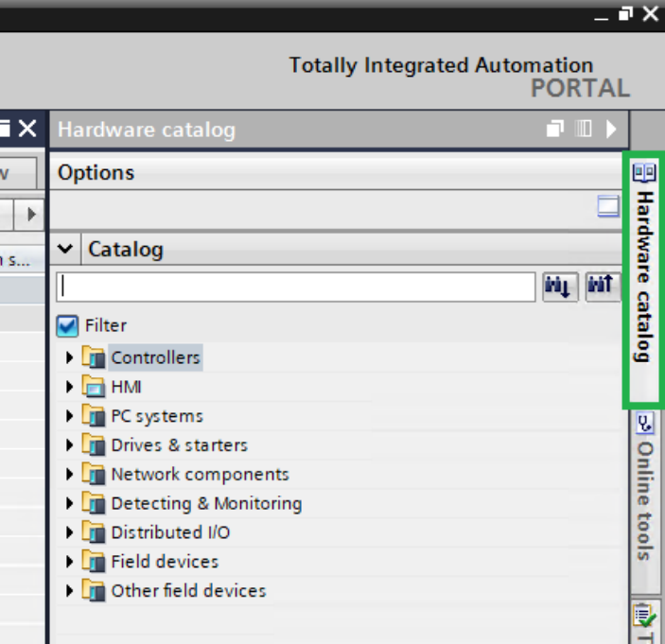Expand the Field devices folder
The width and height of the screenshot is (665, 644).
tap(69, 562)
